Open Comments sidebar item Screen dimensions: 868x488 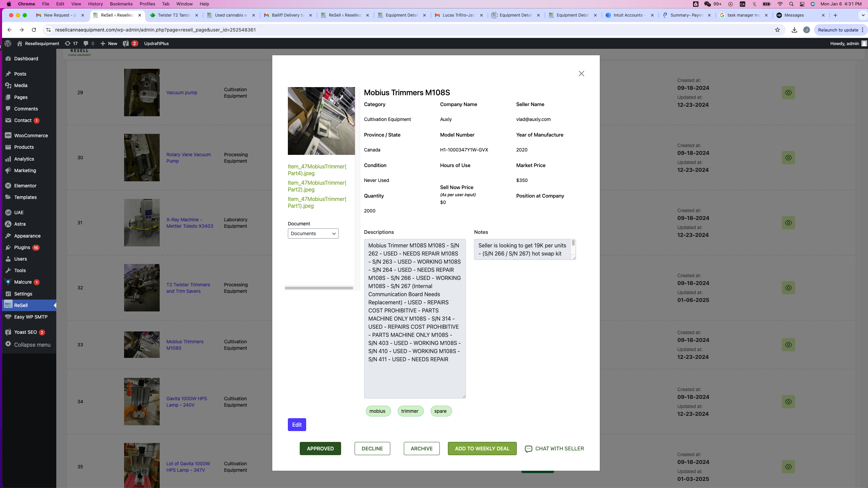coord(26,109)
